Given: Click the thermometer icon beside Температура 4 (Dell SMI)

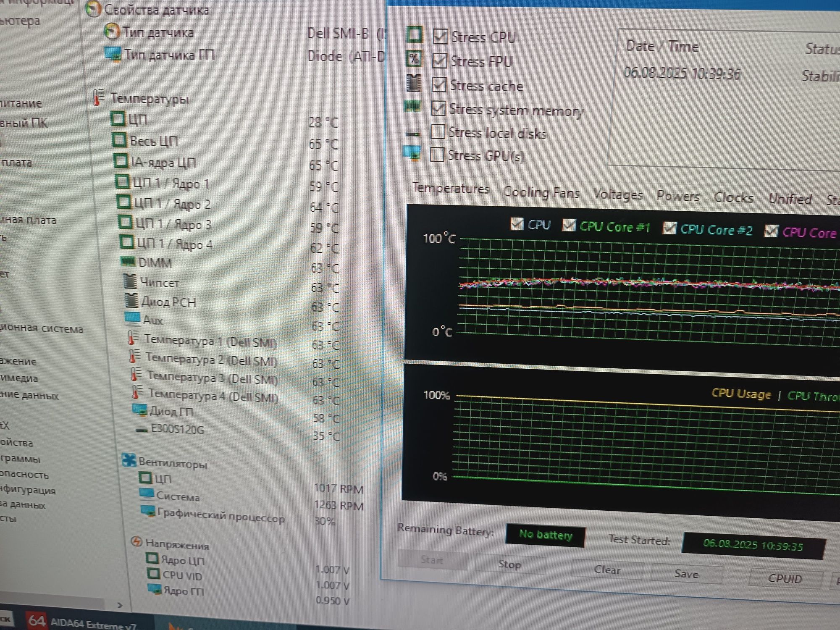Looking at the screenshot, I should (x=137, y=392).
